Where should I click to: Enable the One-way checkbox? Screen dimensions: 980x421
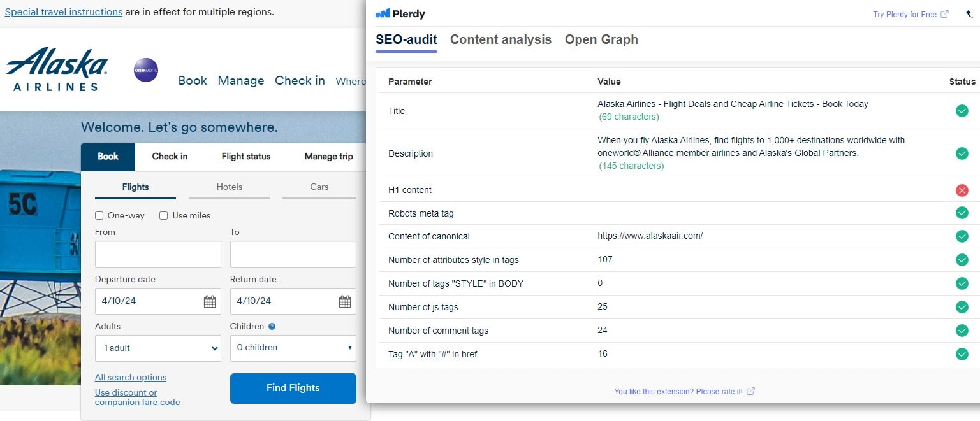pos(99,216)
